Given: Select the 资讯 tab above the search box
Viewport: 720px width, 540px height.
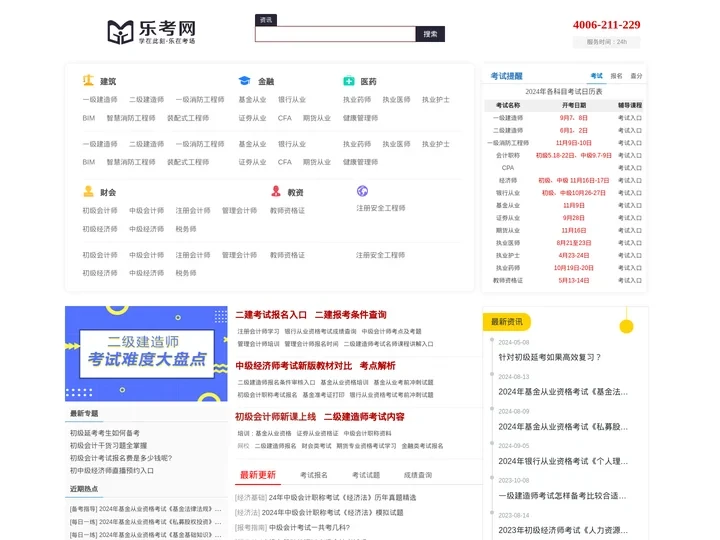Looking at the screenshot, I should [x=266, y=20].
